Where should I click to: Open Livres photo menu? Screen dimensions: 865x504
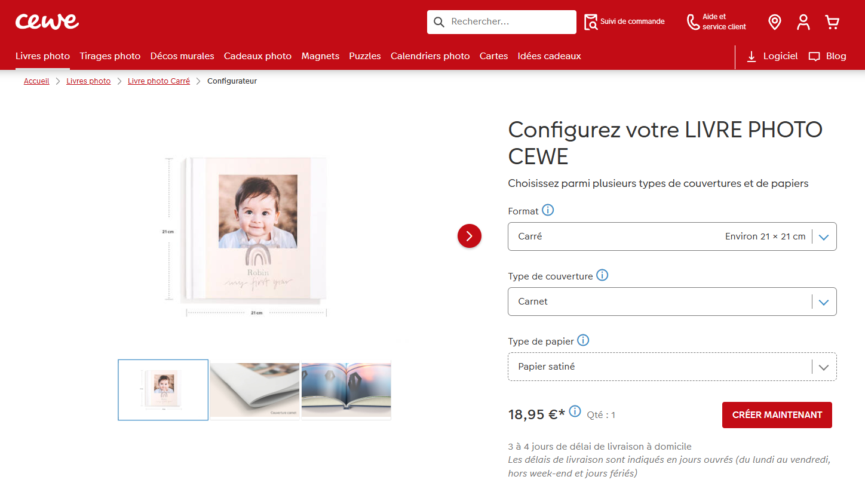click(x=43, y=56)
